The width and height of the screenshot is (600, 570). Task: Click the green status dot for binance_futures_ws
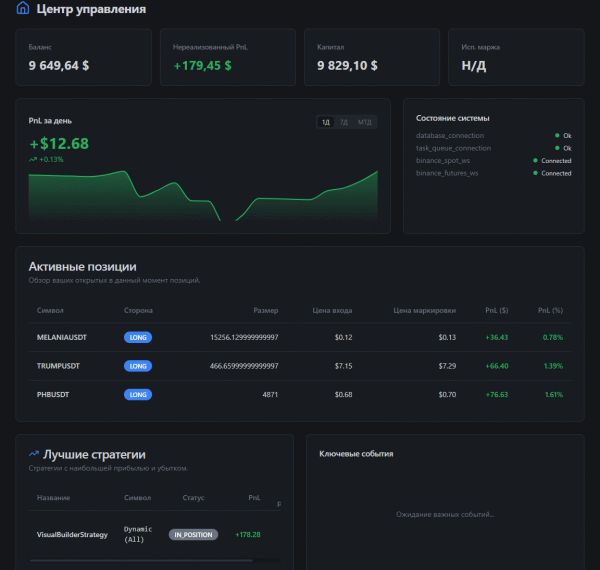point(535,173)
